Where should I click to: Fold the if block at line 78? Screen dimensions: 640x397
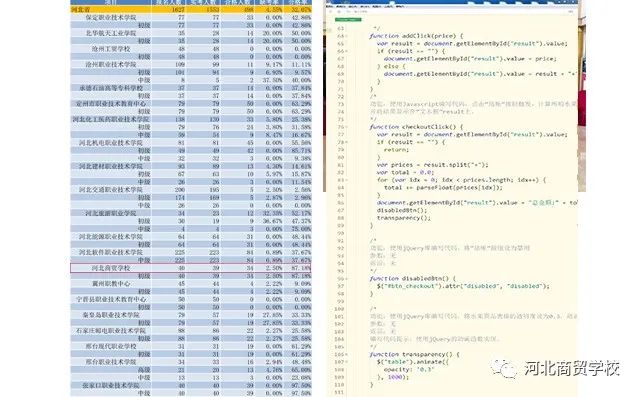pos(346,142)
